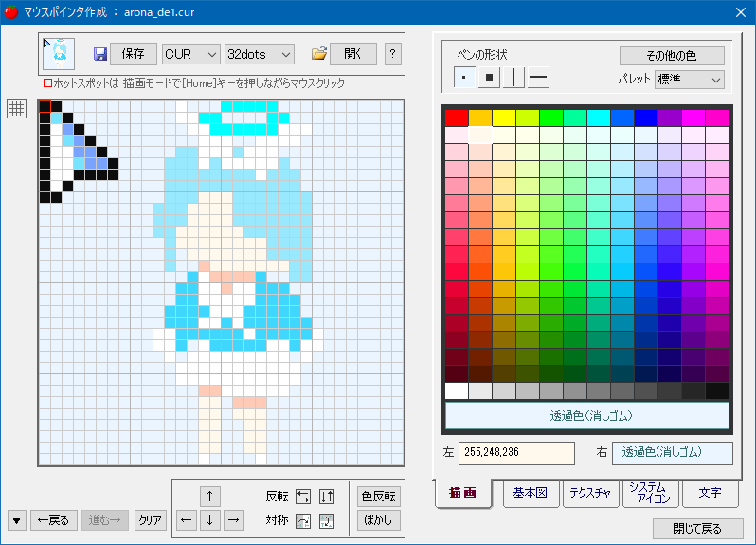Pick the pure blue swatch in top row
Screen dimensions: 756x545
point(646,118)
